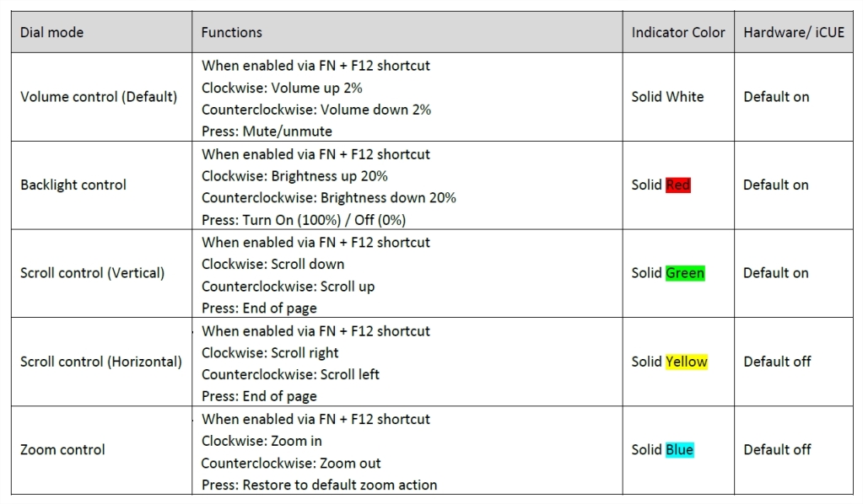This screenshot has height=504, width=863.
Task: Select the "Scroll control (Vertical)" cell
Action: (93, 273)
